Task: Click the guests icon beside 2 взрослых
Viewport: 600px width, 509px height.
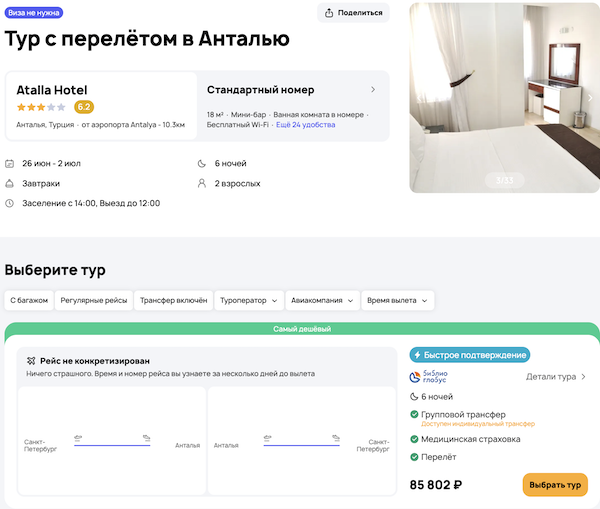Action: pos(204,184)
